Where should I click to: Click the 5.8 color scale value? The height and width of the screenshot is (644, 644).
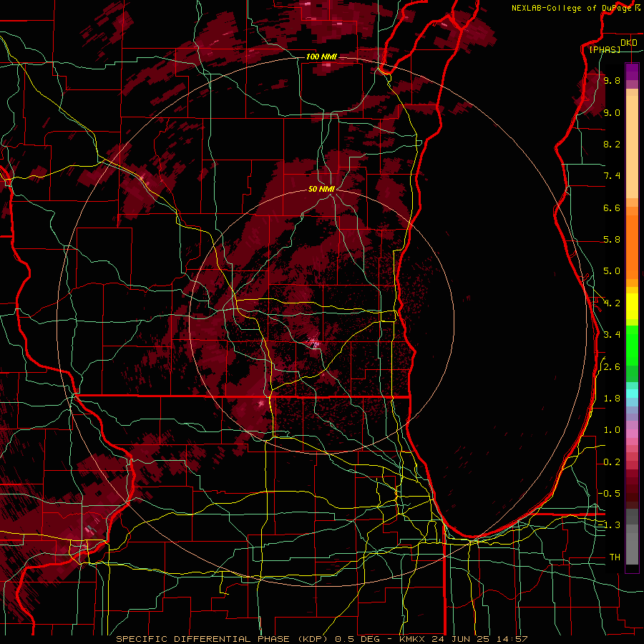click(x=612, y=240)
